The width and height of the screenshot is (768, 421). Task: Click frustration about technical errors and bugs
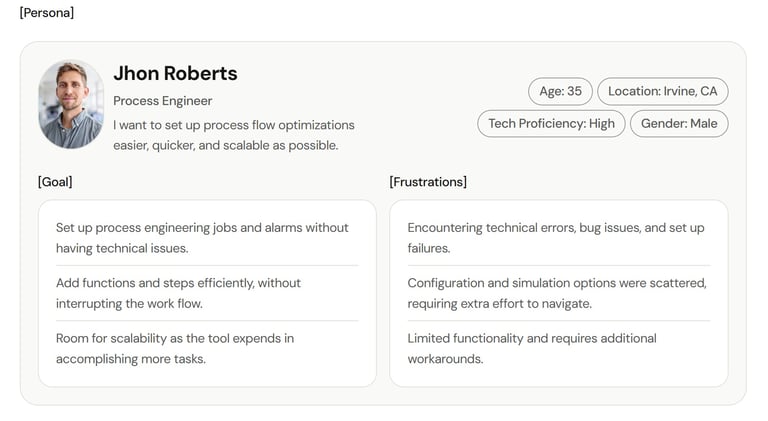[x=556, y=238]
